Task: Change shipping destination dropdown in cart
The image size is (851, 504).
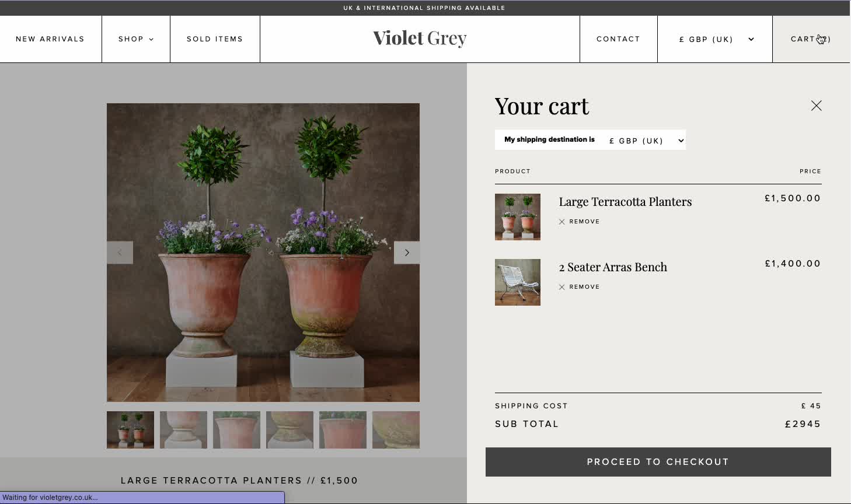Action: (646, 141)
